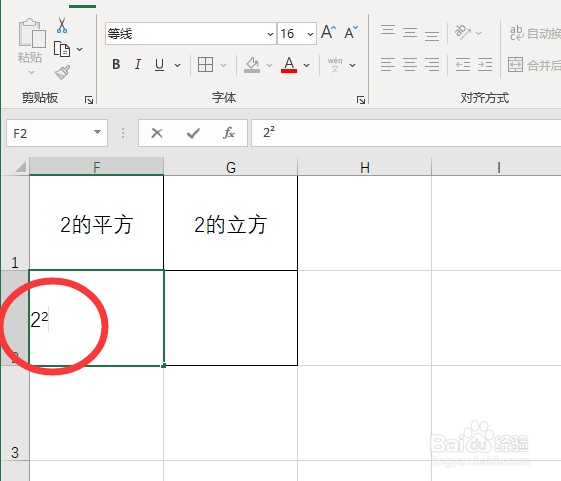Cancel the entry with X icon
This screenshot has height=481, width=561.
coord(157,133)
